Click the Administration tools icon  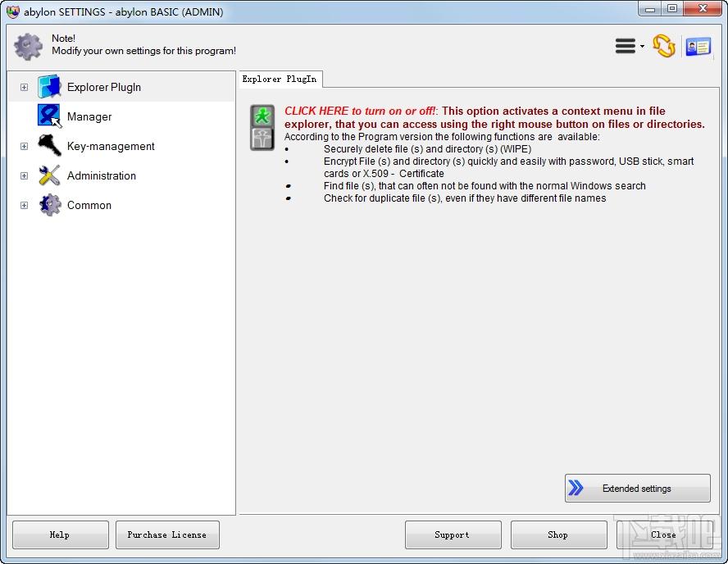click(49, 175)
